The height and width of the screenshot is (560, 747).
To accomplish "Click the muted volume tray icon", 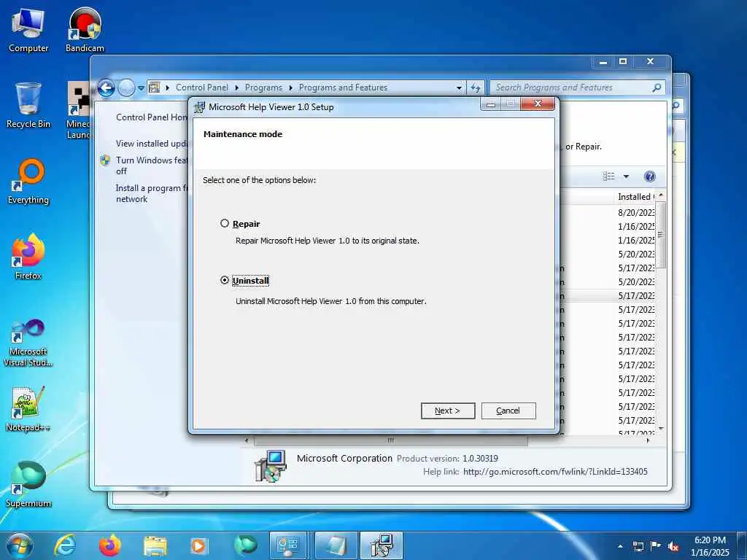I will click(x=673, y=546).
